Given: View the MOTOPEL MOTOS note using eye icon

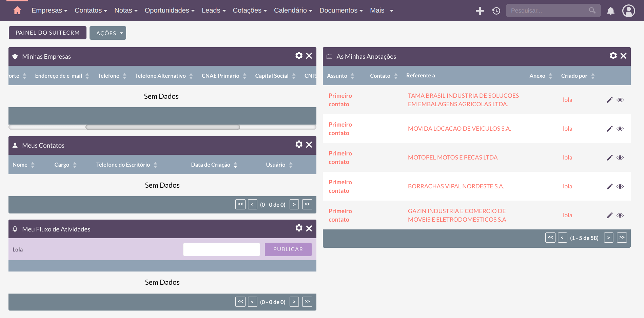Looking at the screenshot, I should point(620,158).
